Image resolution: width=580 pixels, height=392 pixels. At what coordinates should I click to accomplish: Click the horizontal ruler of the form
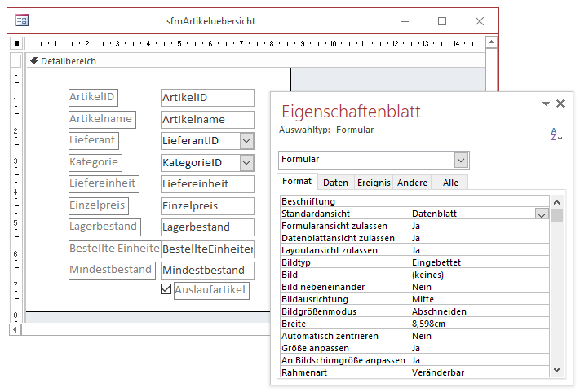click(255, 43)
